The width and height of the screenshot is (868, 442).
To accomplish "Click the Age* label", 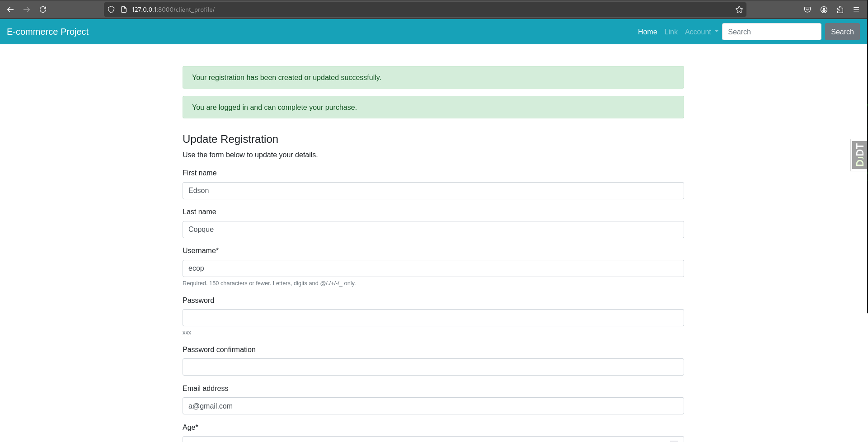I will (190, 427).
